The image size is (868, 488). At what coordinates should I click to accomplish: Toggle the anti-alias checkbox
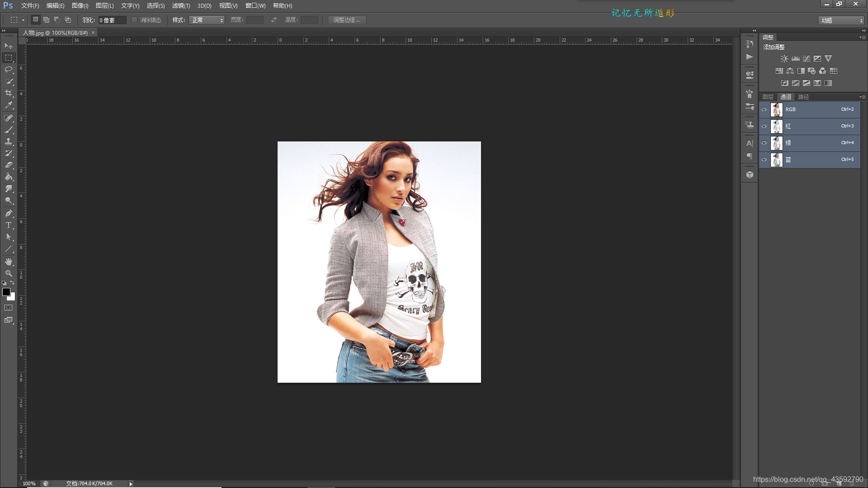(x=134, y=20)
